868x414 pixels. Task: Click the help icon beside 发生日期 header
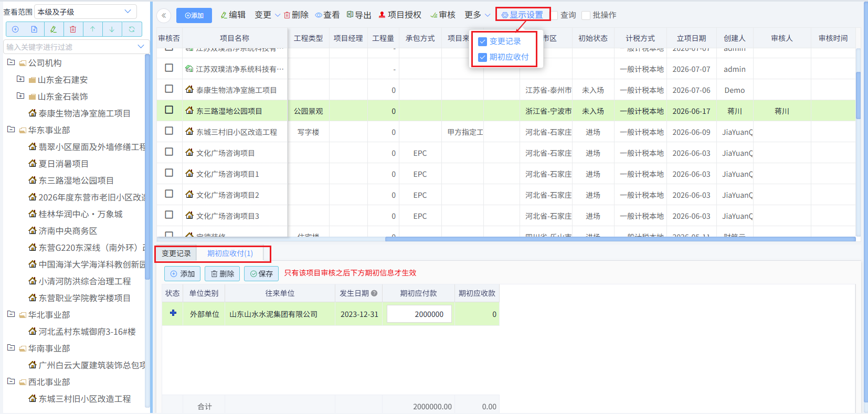[x=374, y=293]
